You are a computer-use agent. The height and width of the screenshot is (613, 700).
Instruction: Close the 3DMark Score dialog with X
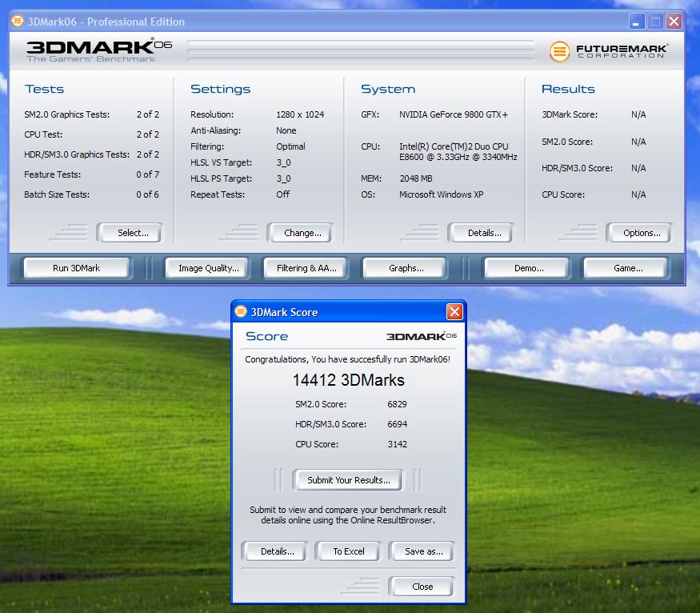[x=454, y=311]
